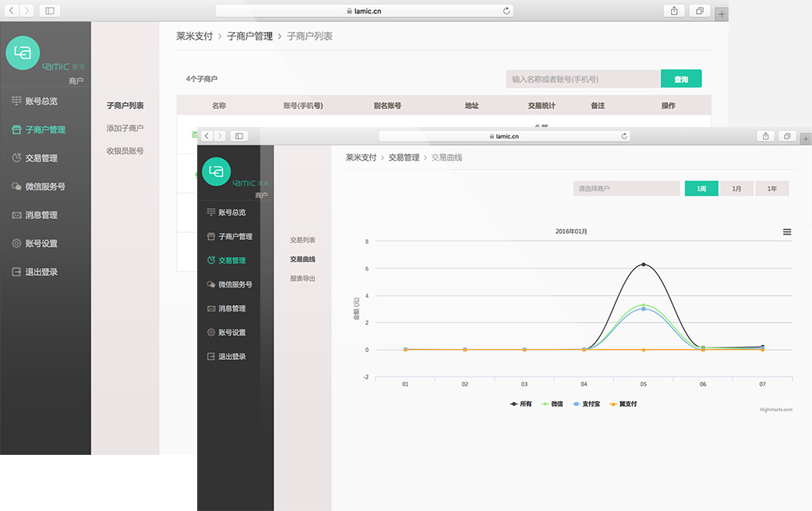Click the 交易管理 breadcrumb in the front window
The width and height of the screenshot is (812, 511).
(x=404, y=157)
